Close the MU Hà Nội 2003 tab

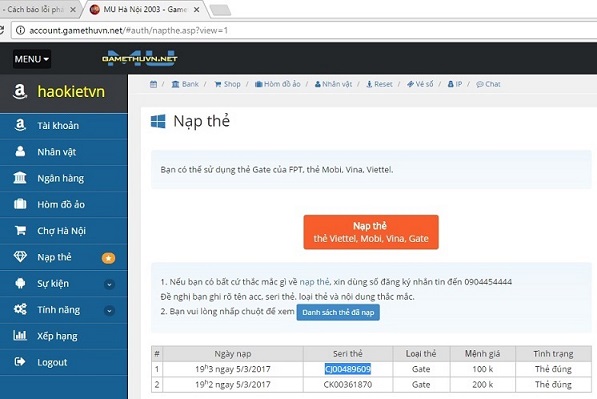[196, 10]
